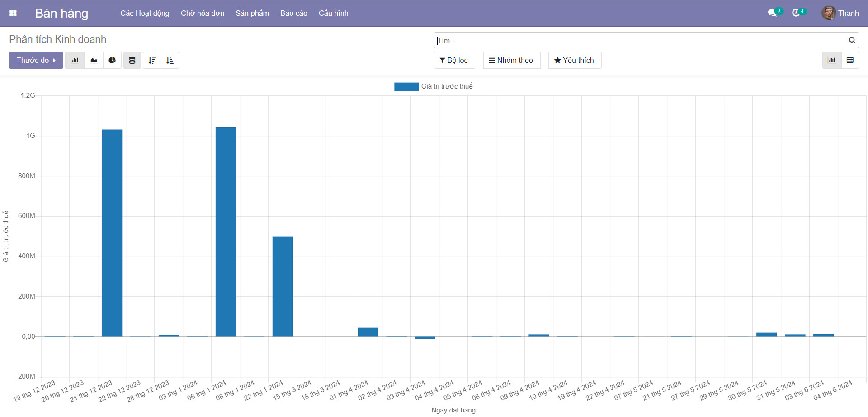Switch to pivot table view
The width and height of the screenshot is (868, 417).
tap(850, 60)
